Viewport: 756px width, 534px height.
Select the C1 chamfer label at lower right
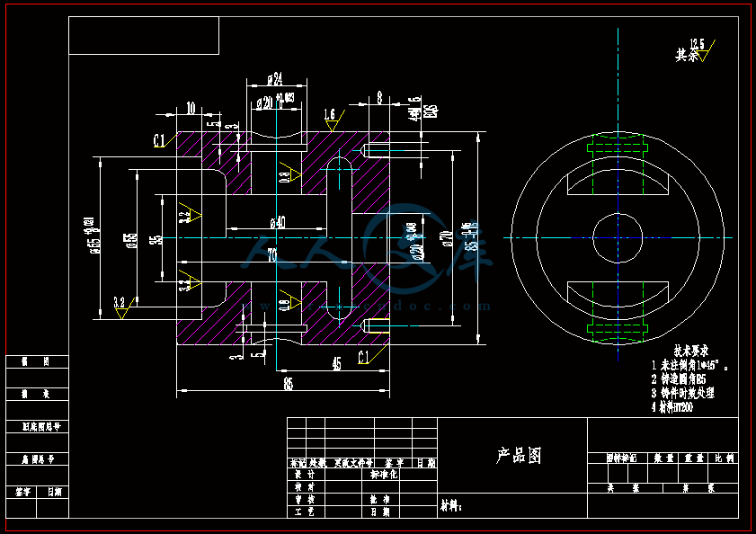[x=363, y=358]
